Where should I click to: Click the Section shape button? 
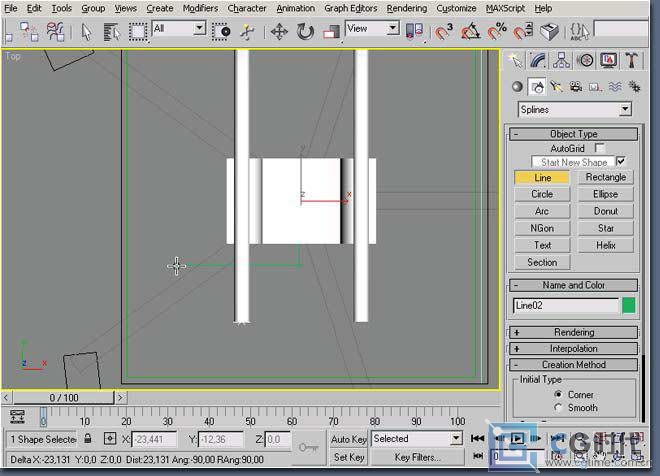pyautogui.click(x=542, y=262)
